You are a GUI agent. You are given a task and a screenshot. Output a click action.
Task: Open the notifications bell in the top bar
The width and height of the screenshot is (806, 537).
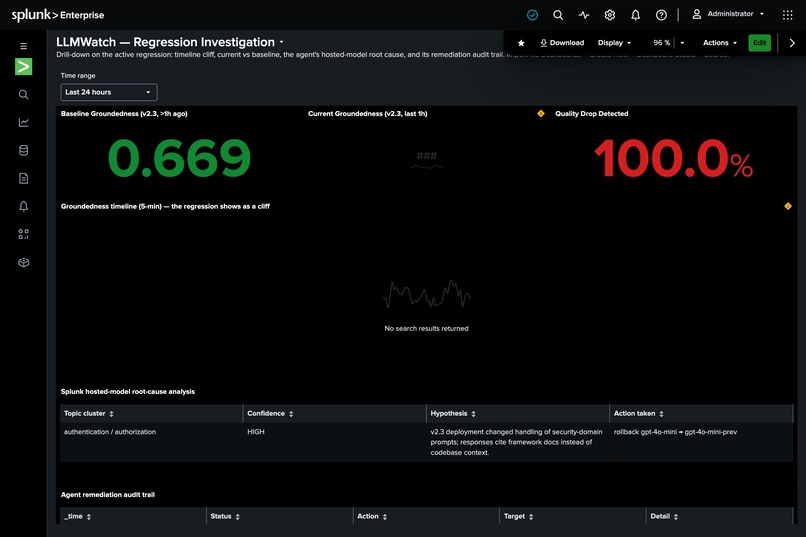[635, 15]
